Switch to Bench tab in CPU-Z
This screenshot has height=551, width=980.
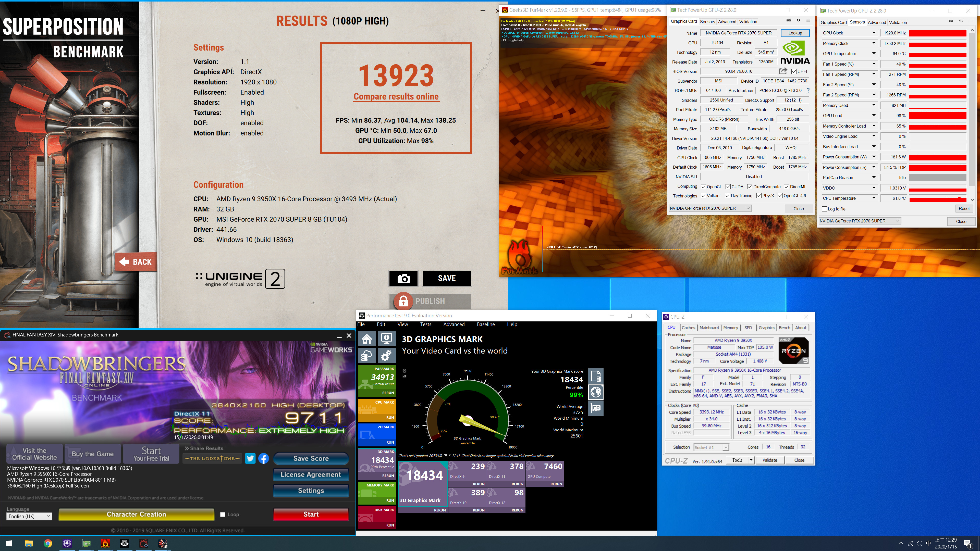tap(785, 327)
